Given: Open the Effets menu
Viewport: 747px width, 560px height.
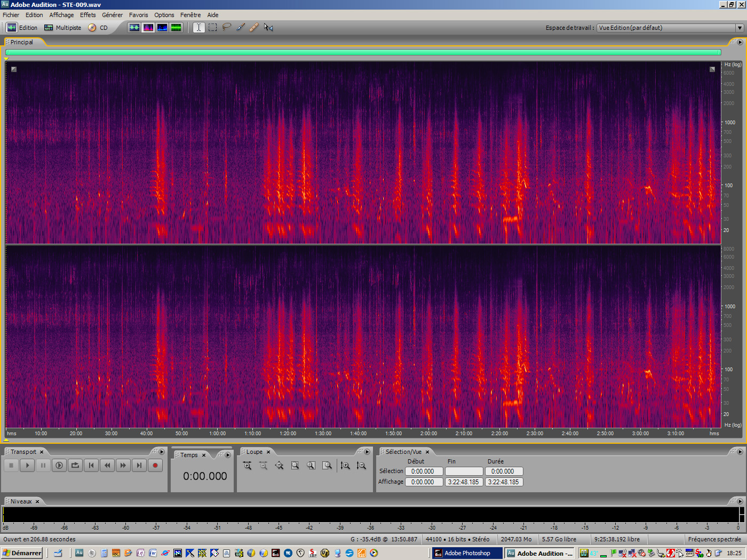Looking at the screenshot, I should point(88,15).
